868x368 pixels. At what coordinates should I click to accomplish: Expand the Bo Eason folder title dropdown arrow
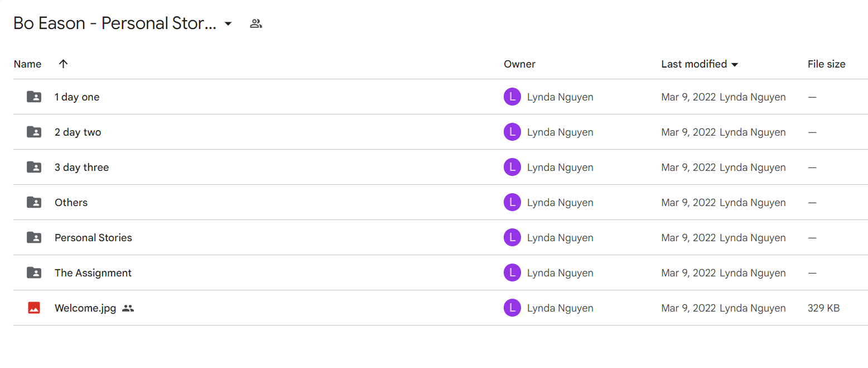pyautogui.click(x=228, y=23)
